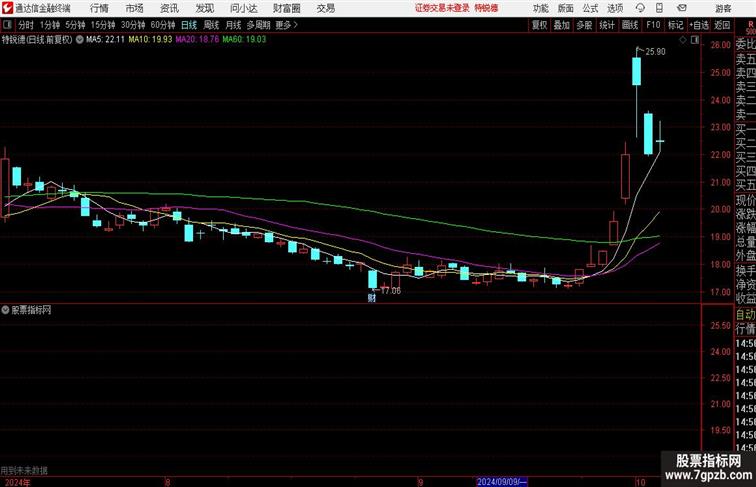756x487 pixels.
Task: Click the 用到未来数据 notice text
Action: pos(24,470)
